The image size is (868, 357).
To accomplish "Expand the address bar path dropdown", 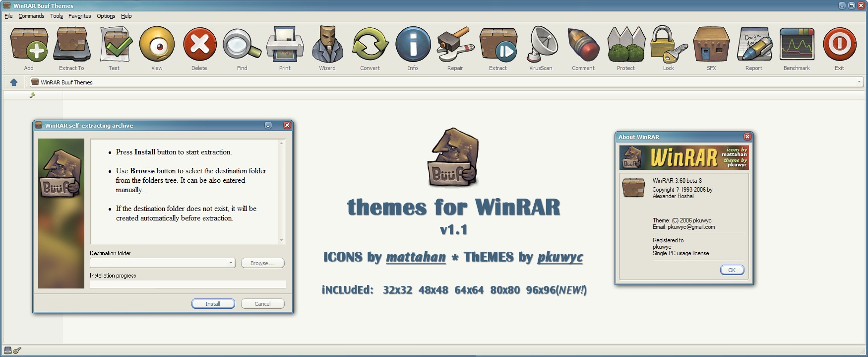I will pos(859,82).
